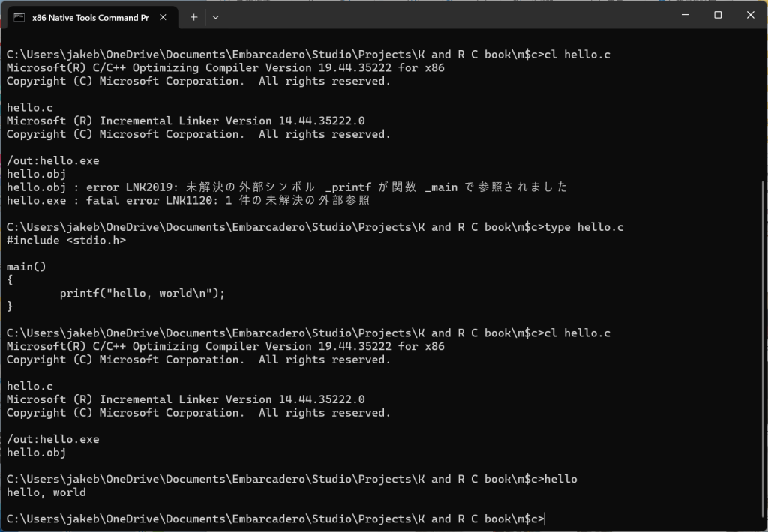
Task: Minimize the terminal window
Action: point(683,16)
